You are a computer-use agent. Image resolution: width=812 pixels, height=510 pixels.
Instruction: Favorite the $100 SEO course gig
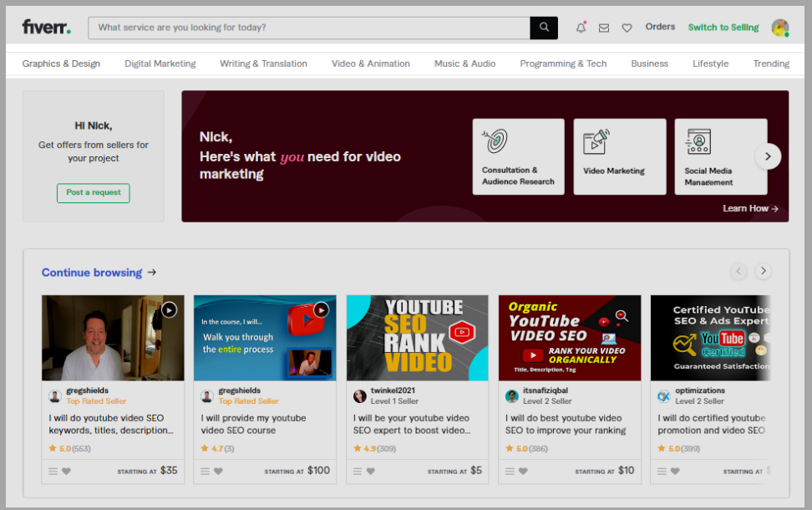pyautogui.click(x=219, y=472)
